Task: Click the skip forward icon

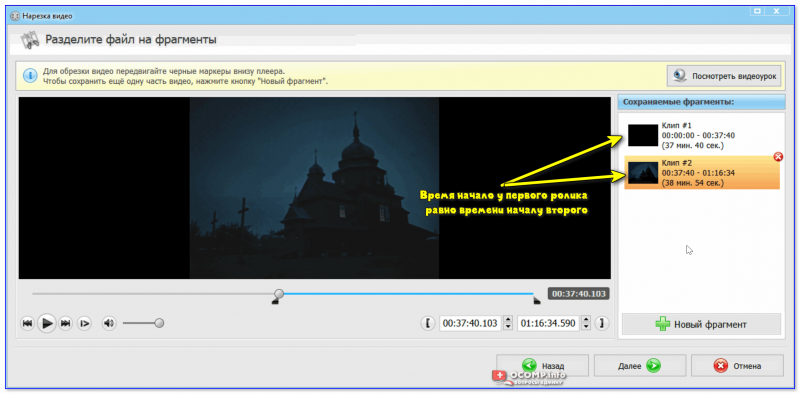Action: click(x=65, y=323)
